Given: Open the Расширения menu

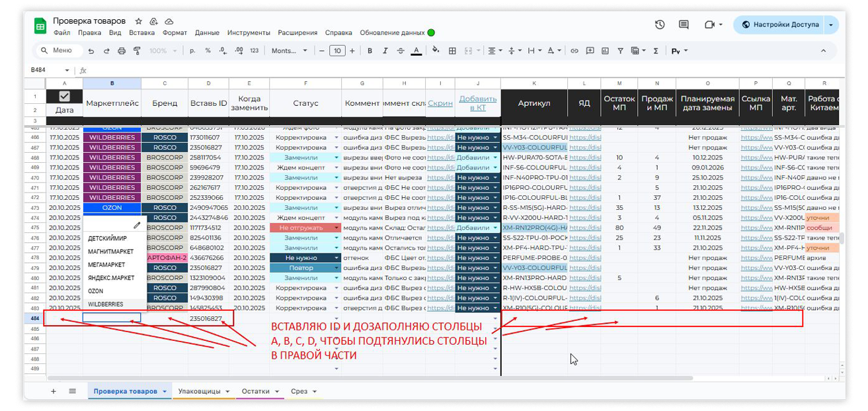Looking at the screenshot, I should point(297,32).
